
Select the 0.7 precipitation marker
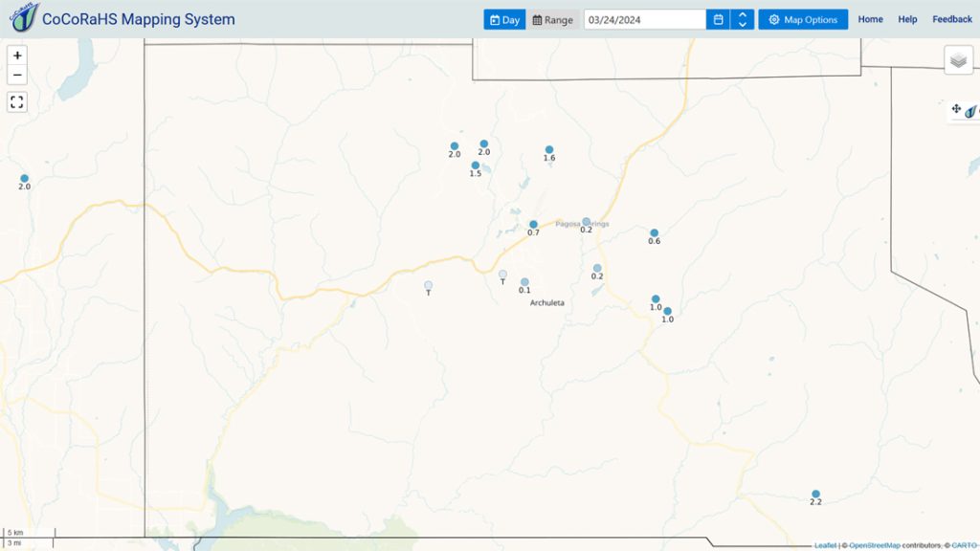(533, 224)
